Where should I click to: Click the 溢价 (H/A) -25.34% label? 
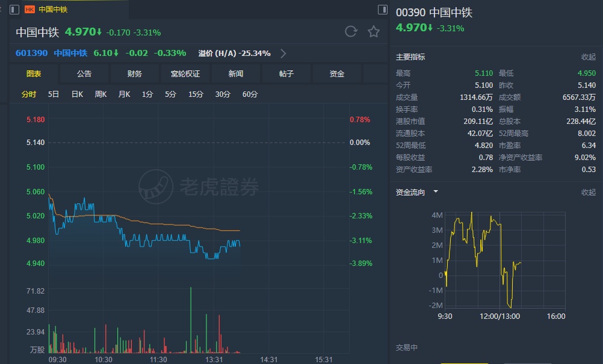[235, 54]
